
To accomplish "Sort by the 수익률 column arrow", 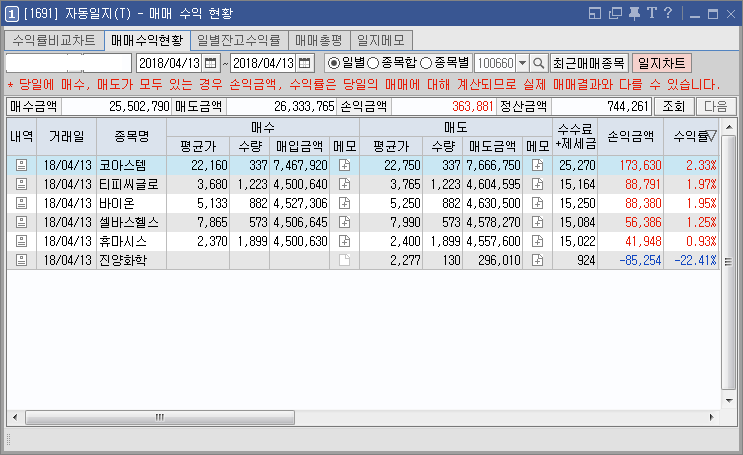I will 711,136.
